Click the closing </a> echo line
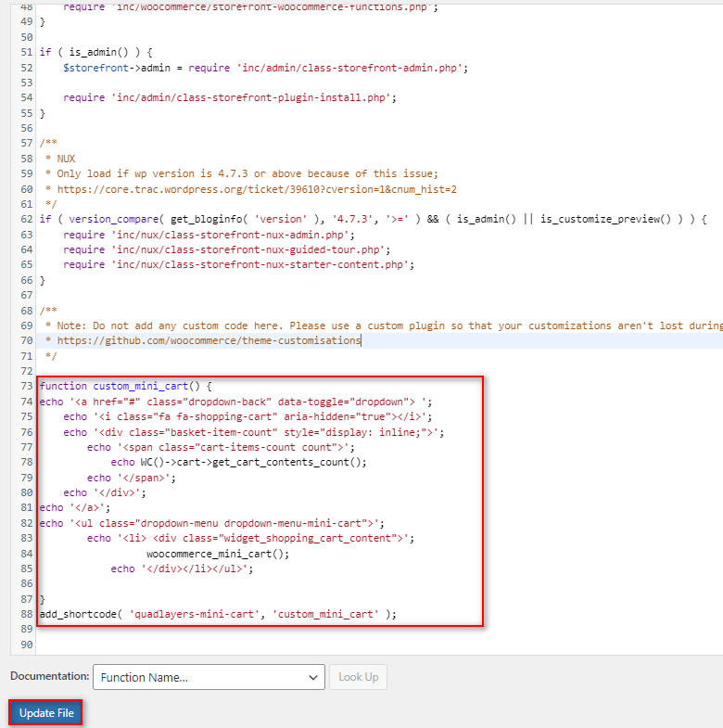The width and height of the screenshot is (723, 728). [75, 507]
